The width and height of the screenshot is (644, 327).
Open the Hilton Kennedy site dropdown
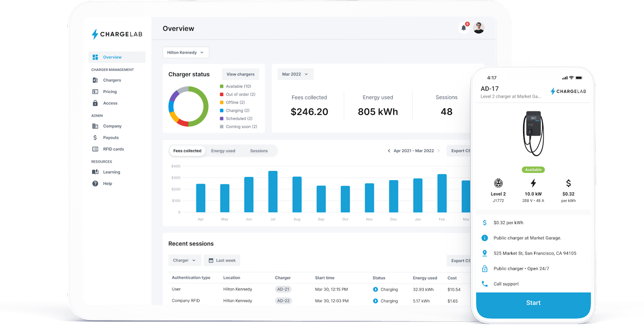click(185, 52)
